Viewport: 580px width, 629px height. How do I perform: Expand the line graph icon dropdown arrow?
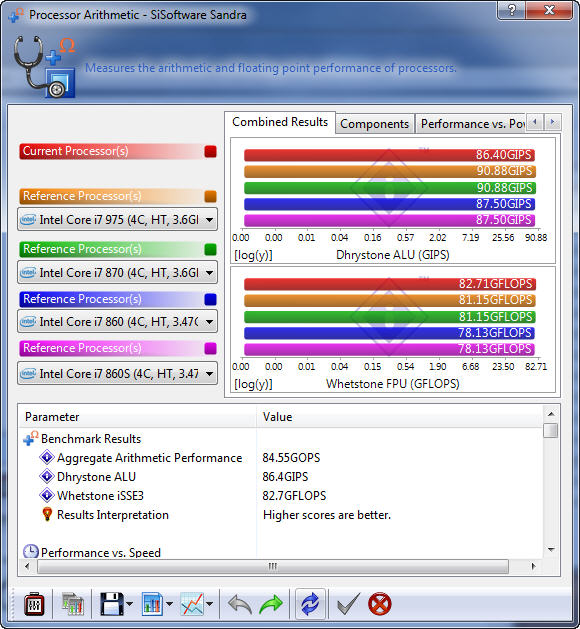[x=209, y=604]
